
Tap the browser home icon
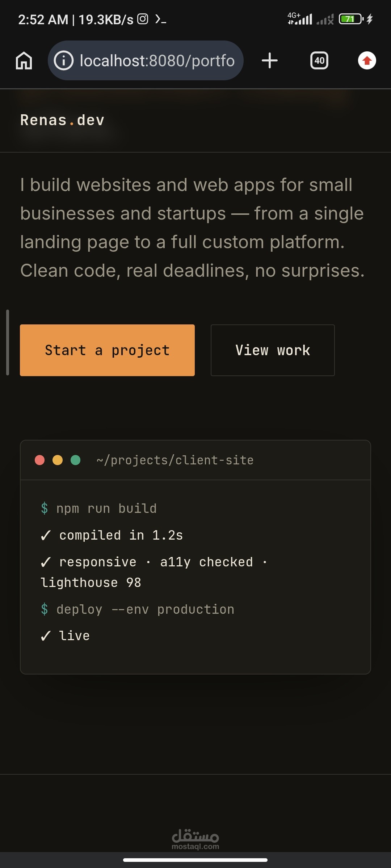(24, 60)
